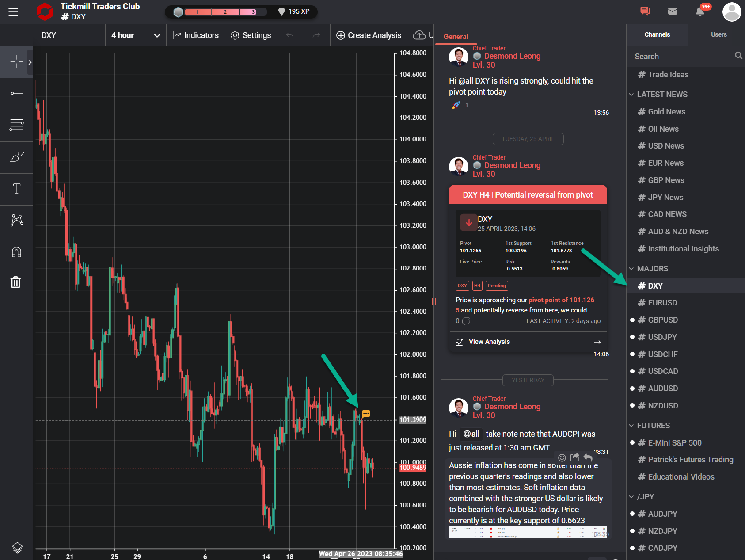
Task: Expand the drawing tools side arrow
Action: click(30, 62)
